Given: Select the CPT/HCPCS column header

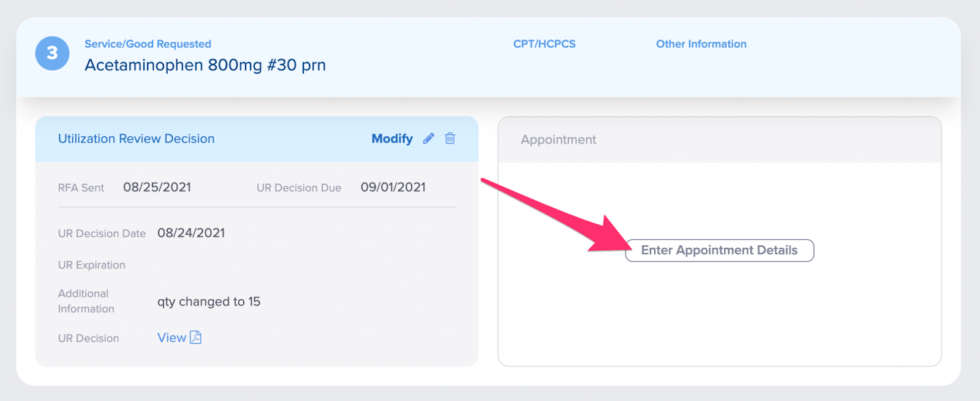Looking at the screenshot, I should [x=545, y=44].
